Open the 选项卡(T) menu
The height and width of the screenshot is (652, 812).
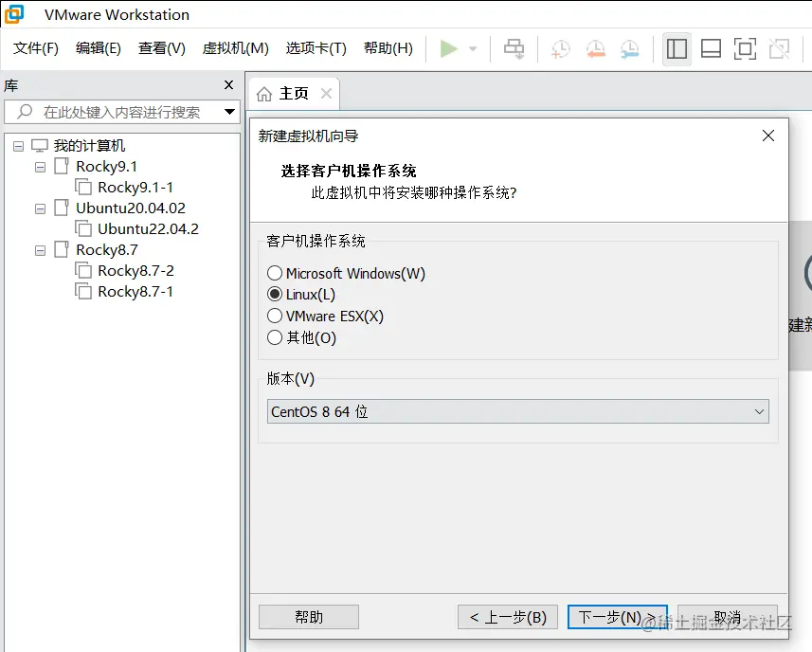tap(316, 48)
